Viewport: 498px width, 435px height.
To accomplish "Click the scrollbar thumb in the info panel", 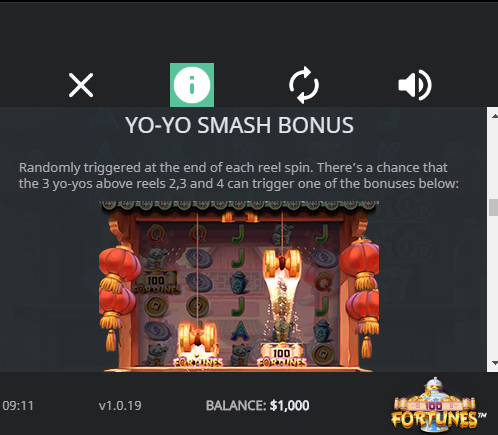I will tap(493, 207).
